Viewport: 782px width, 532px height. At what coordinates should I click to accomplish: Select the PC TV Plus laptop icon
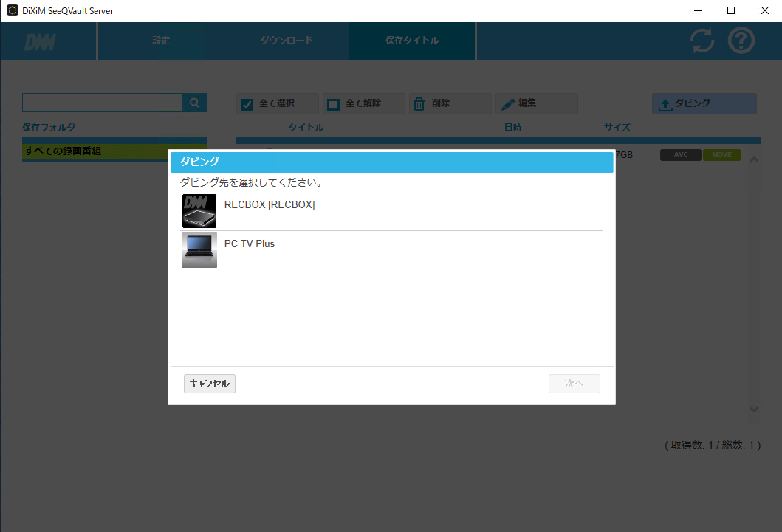click(x=199, y=250)
